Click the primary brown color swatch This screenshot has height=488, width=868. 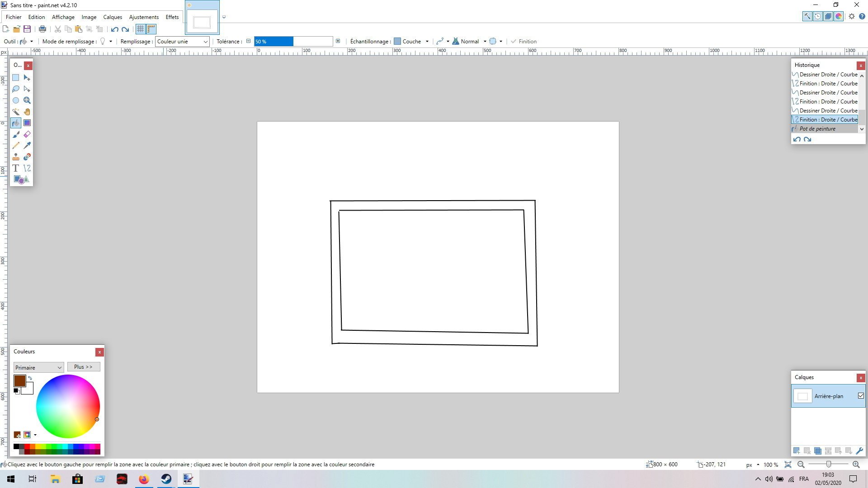point(19,380)
